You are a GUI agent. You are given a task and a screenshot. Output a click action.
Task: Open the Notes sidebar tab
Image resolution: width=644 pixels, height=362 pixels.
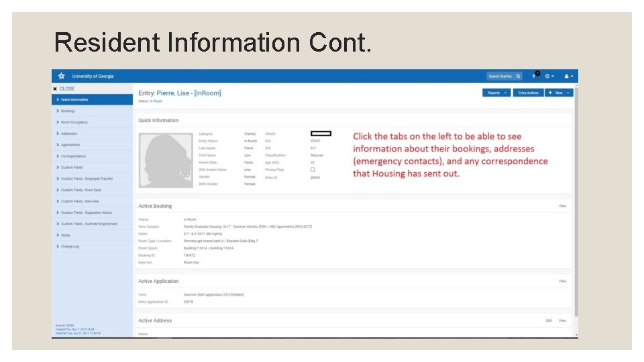pos(92,235)
